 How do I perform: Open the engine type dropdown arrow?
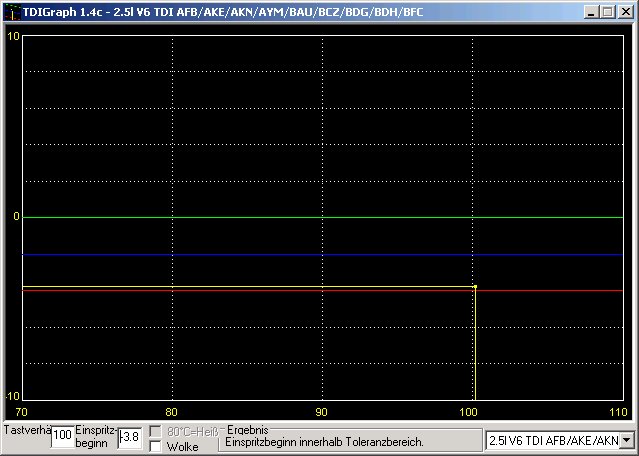point(626,440)
